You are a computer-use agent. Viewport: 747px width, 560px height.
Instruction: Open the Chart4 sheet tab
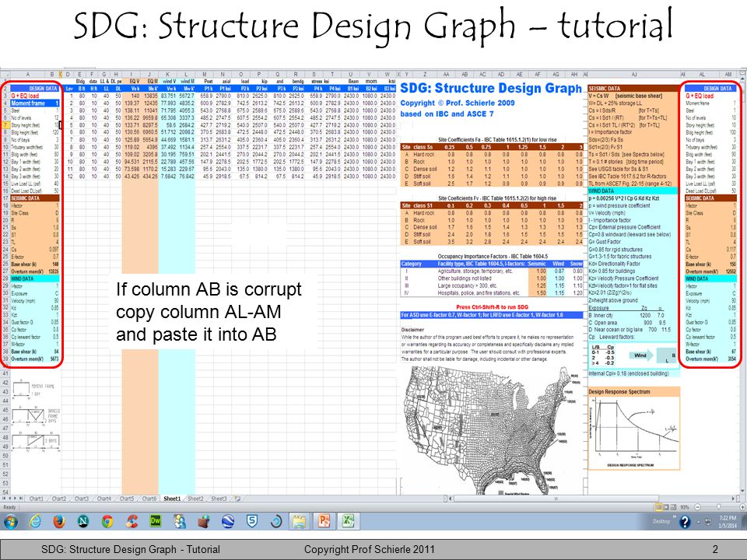coord(103,499)
